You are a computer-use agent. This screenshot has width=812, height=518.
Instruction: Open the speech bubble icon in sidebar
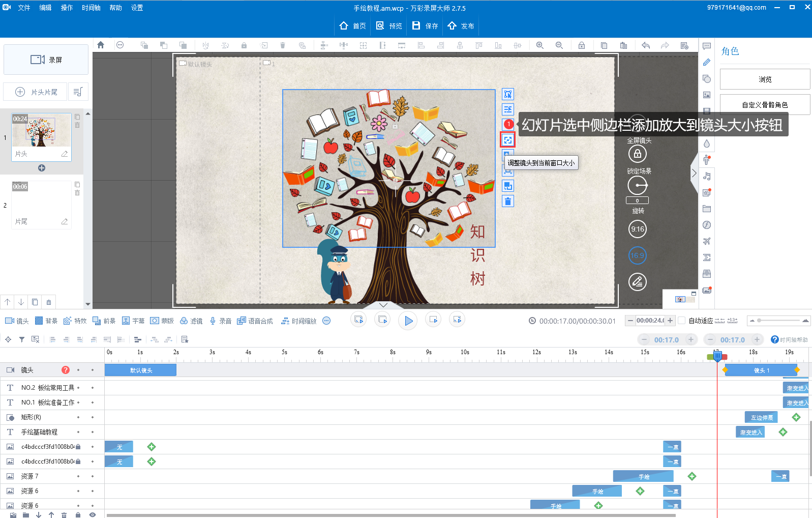[707, 46]
